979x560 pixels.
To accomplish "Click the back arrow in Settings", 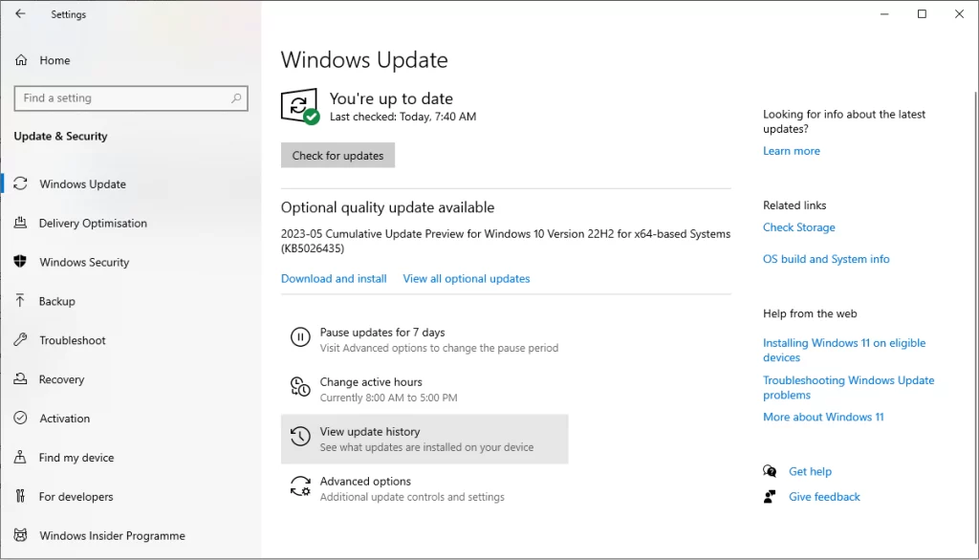I will [x=21, y=13].
